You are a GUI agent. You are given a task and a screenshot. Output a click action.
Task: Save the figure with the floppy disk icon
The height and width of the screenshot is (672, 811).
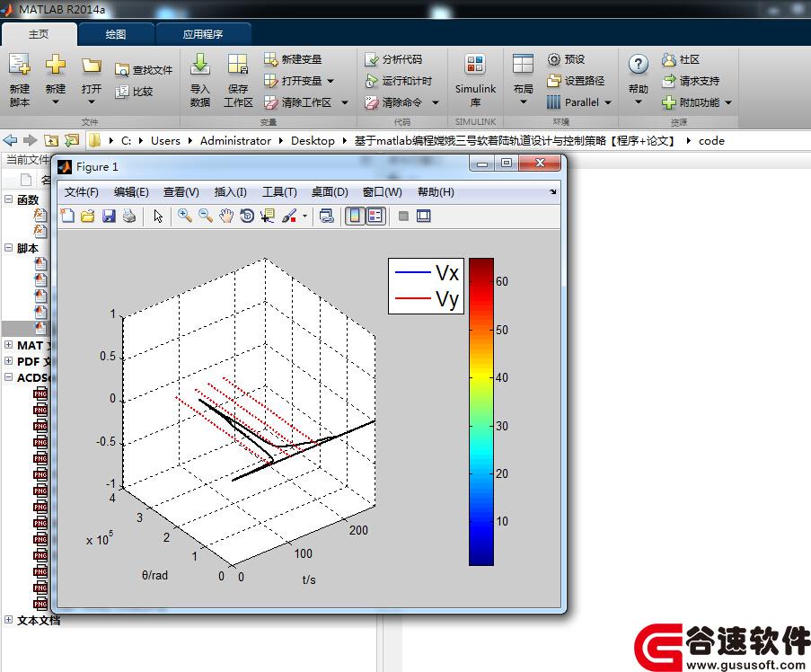click(109, 216)
